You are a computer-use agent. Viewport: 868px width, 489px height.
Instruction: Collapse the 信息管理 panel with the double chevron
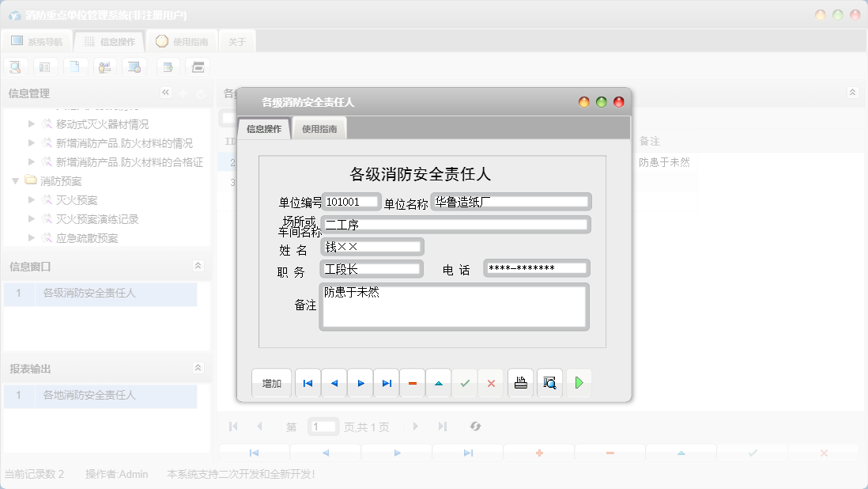coord(166,93)
